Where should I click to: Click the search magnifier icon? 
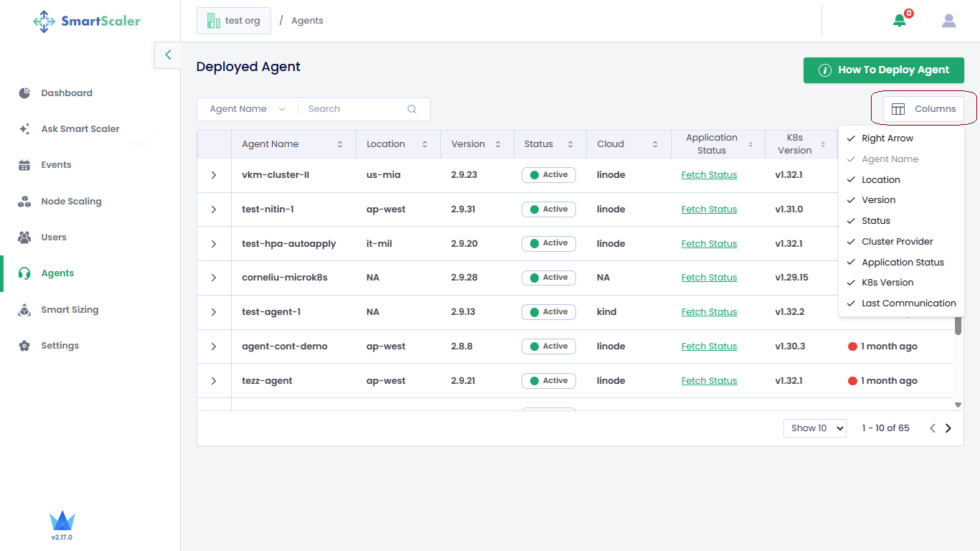[x=412, y=109]
